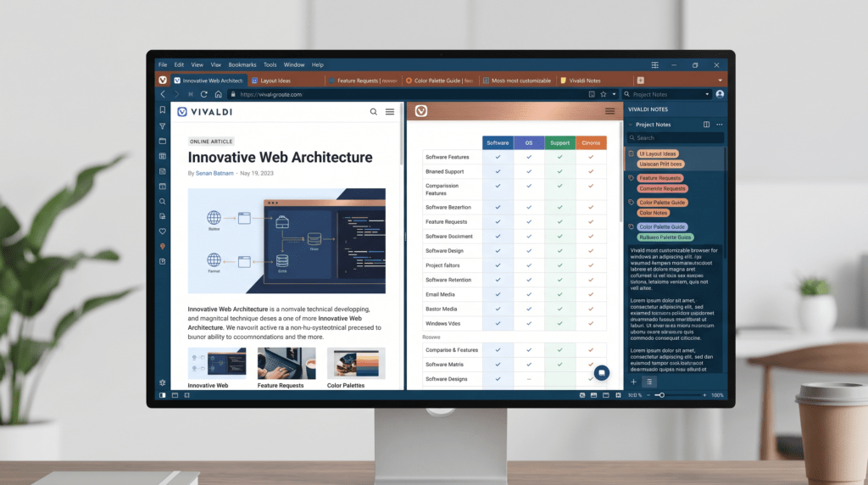This screenshot has height=485, width=868.
Task: Toggle the side panel from the status bar
Action: (162, 395)
